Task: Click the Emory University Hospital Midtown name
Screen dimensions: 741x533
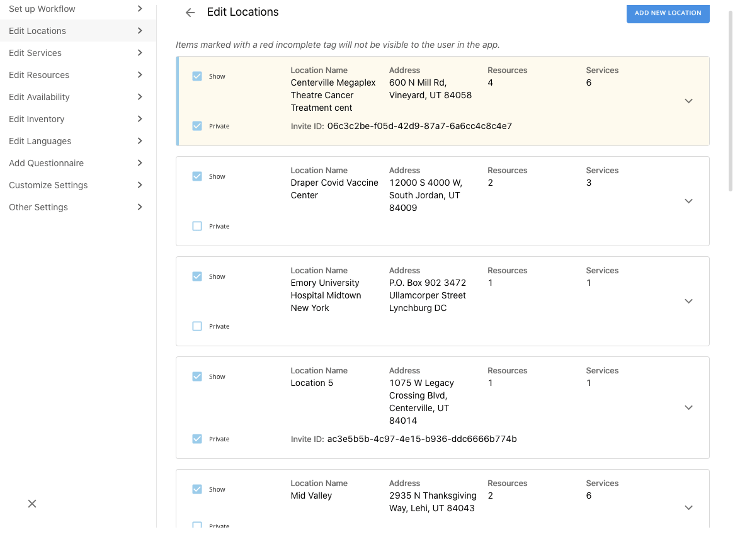Action: tap(326, 295)
